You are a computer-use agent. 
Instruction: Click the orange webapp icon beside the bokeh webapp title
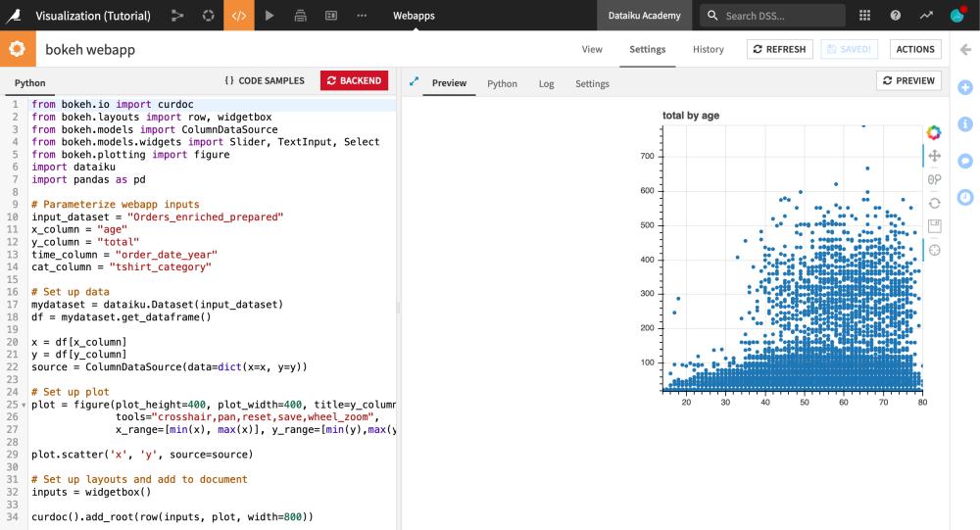click(x=18, y=49)
